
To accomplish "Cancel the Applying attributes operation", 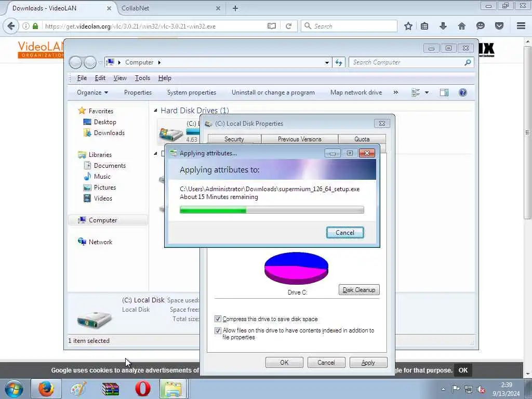I will point(345,233).
